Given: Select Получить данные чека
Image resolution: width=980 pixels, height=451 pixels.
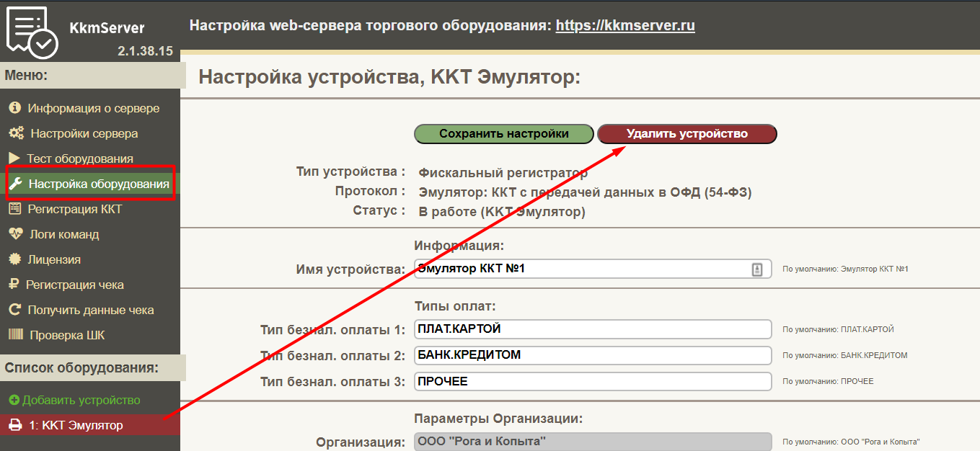Looking at the screenshot, I should (x=89, y=310).
